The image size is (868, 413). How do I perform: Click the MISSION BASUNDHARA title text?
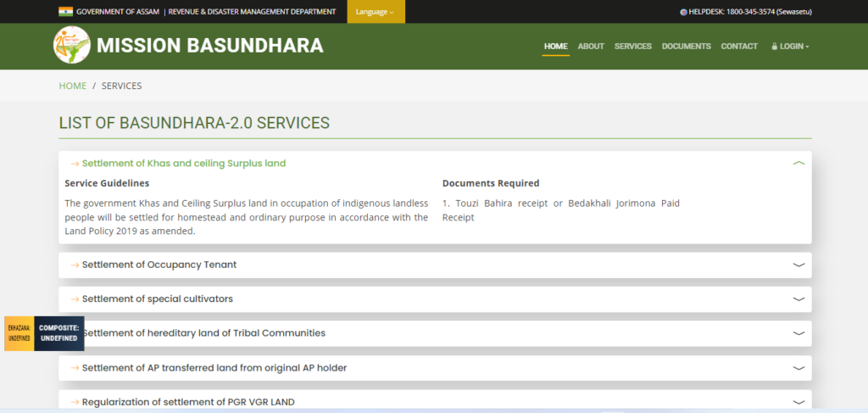click(x=210, y=46)
